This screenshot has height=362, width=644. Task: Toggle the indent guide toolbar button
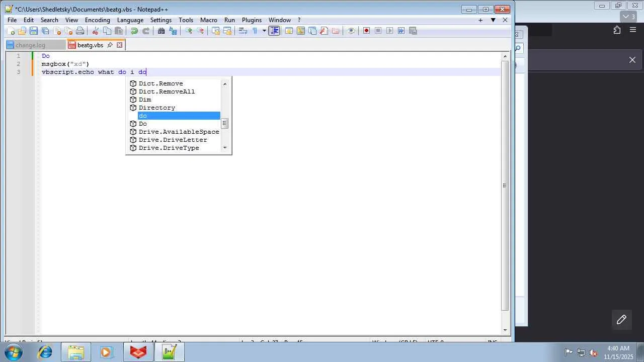(274, 31)
